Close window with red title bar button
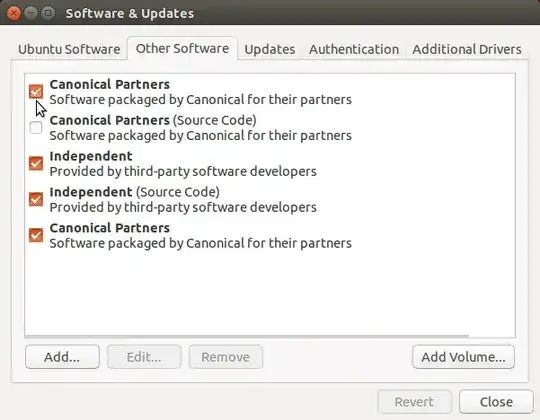The image size is (540, 420). point(13,13)
